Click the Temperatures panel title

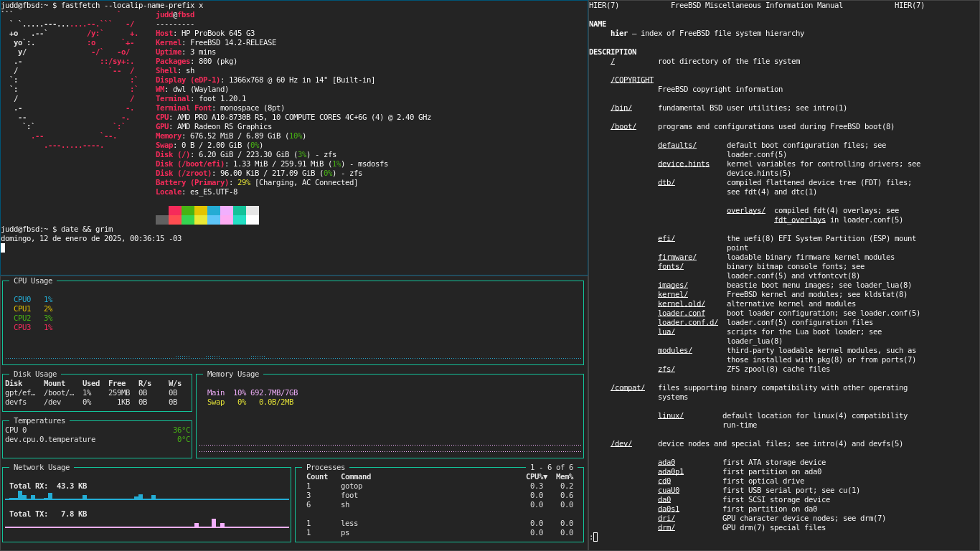[39, 420]
